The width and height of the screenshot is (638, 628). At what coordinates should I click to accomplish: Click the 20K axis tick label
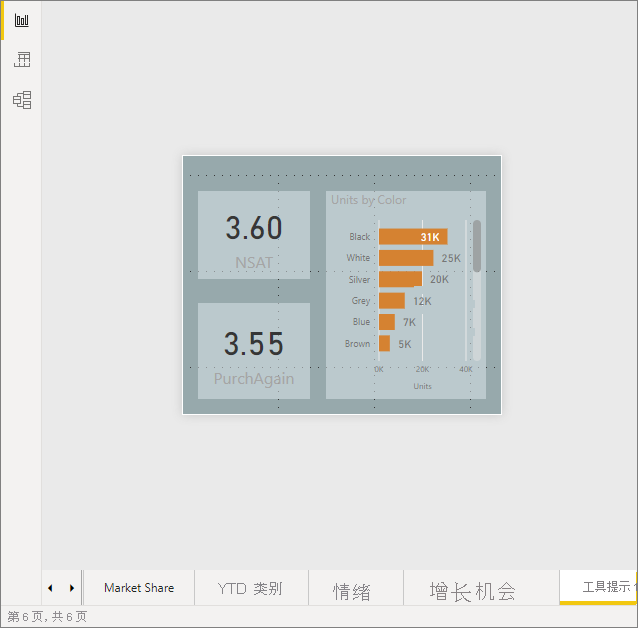point(422,370)
